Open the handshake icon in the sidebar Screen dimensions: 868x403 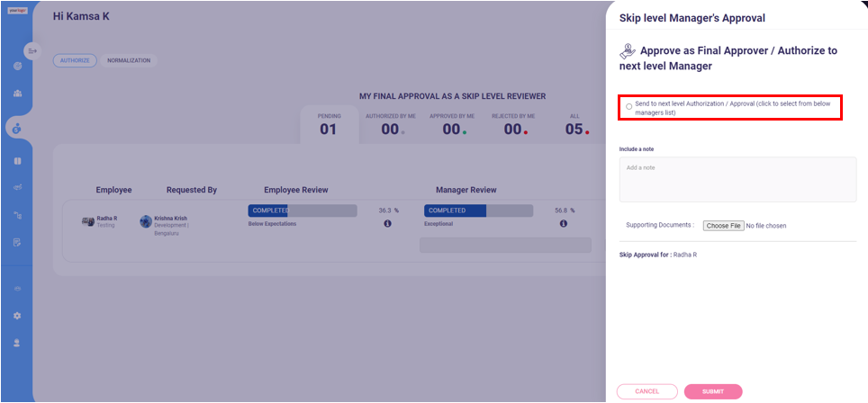coord(17,188)
